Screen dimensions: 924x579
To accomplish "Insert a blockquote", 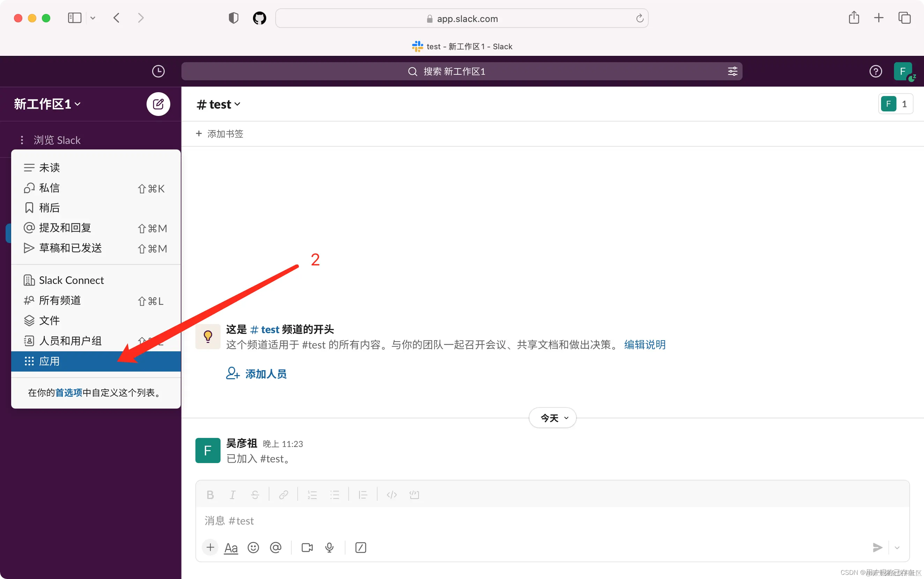I will click(363, 495).
